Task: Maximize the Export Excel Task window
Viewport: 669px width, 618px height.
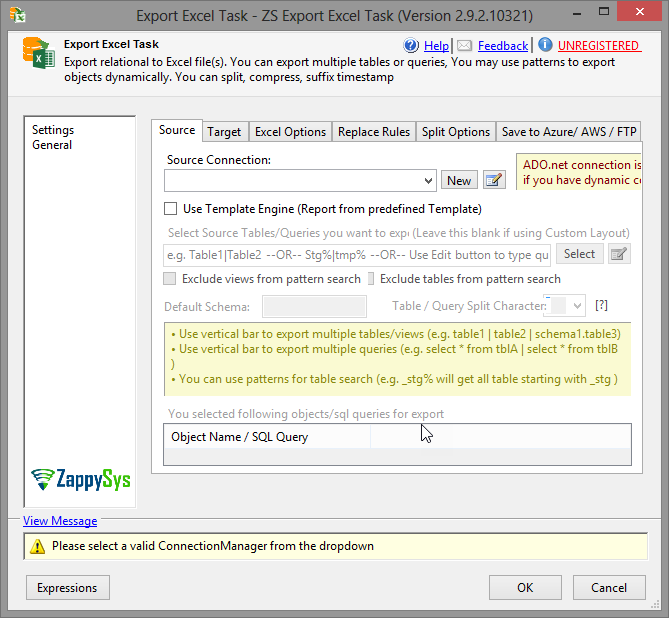Action: coord(604,12)
